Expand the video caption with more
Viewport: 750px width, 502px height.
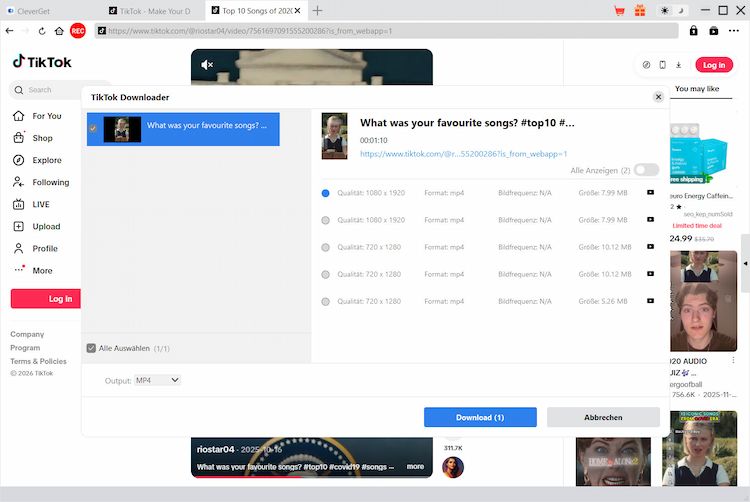click(x=415, y=467)
